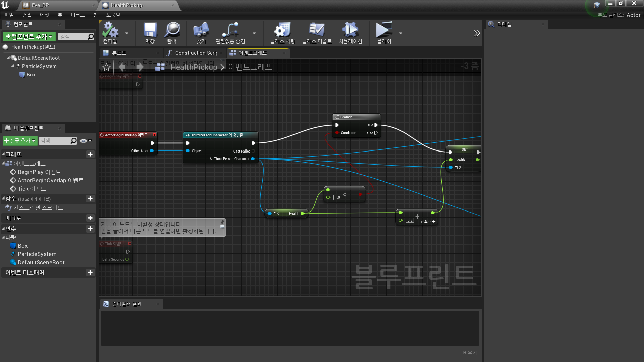
Task: Save the blueprint with the 저장 icon
Action: [150, 33]
